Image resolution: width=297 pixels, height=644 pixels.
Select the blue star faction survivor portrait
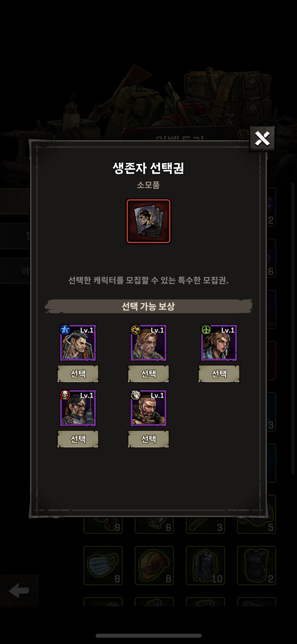78,343
